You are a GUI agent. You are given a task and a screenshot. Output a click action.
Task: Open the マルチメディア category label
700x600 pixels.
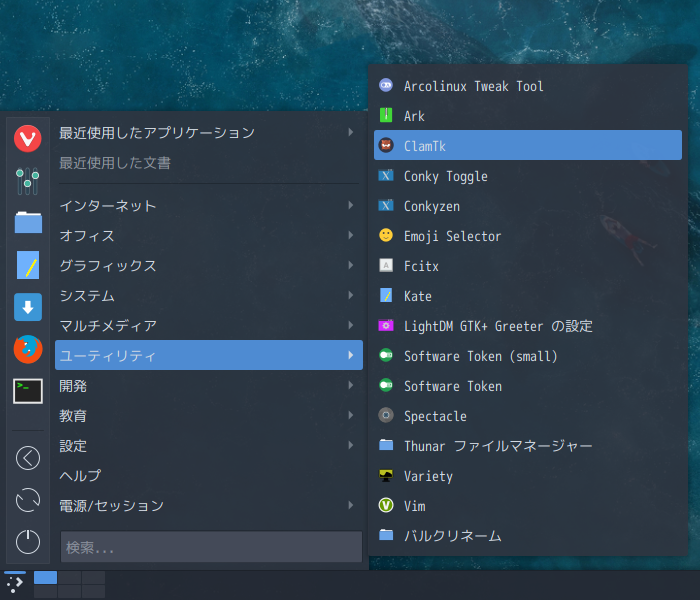tap(108, 325)
